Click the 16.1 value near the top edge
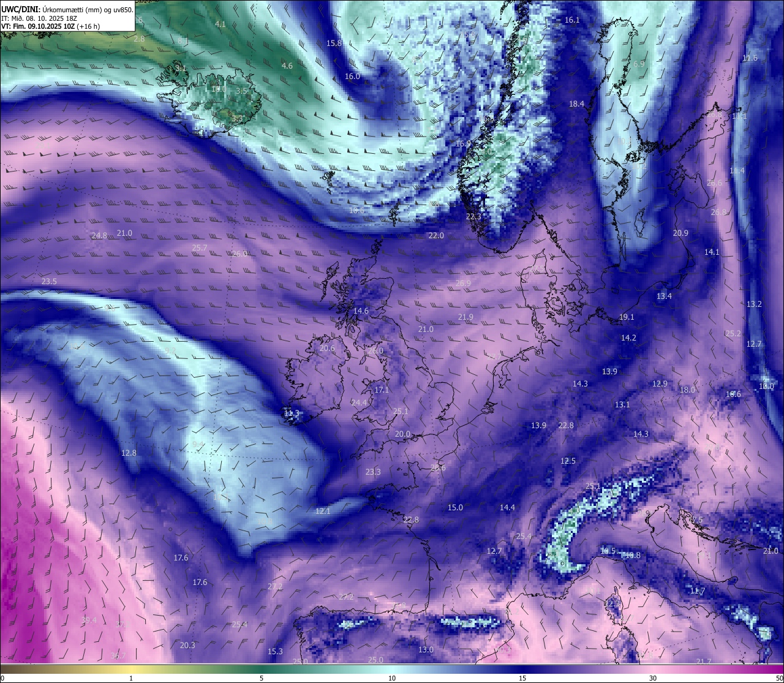The height and width of the screenshot is (683, 784). pyautogui.click(x=571, y=20)
